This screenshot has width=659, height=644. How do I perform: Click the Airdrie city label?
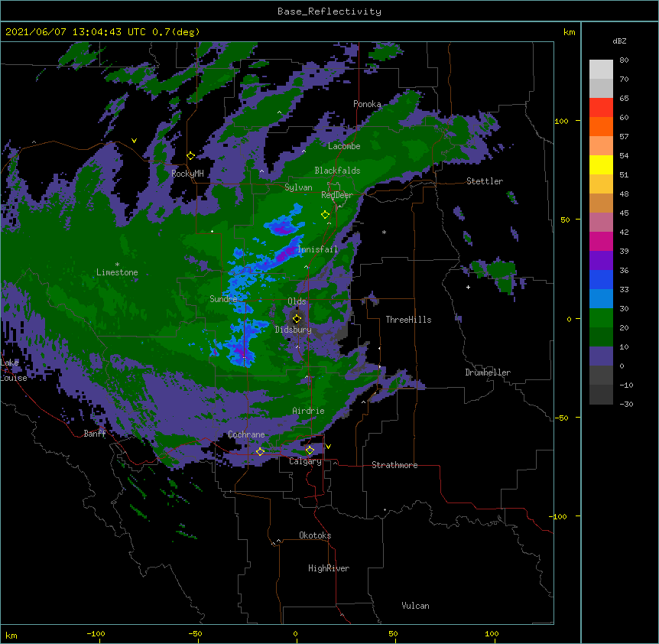click(x=309, y=411)
